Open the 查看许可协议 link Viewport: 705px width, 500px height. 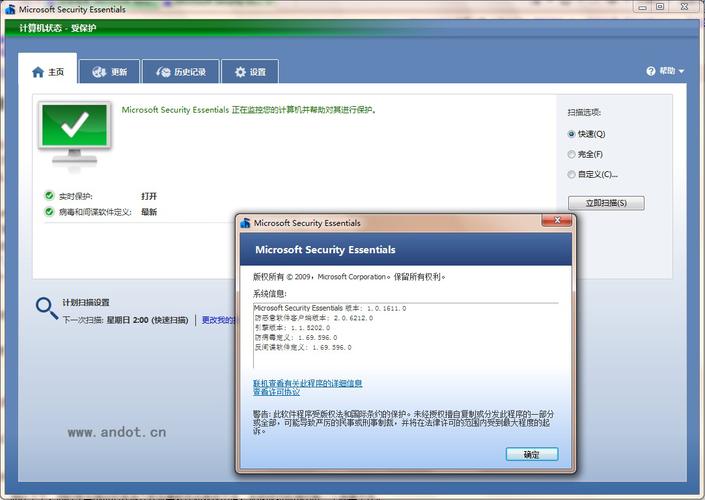pyautogui.click(x=277, y=392)
